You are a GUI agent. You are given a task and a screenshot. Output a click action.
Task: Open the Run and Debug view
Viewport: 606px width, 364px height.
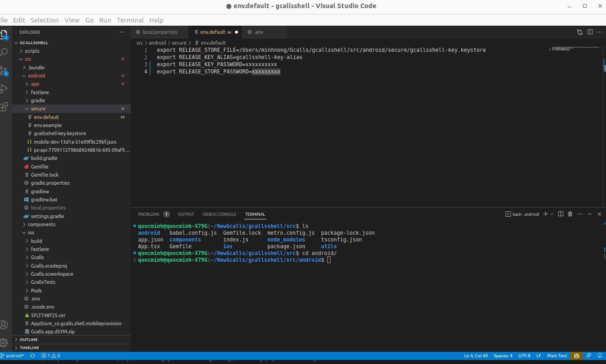(4, 88)
